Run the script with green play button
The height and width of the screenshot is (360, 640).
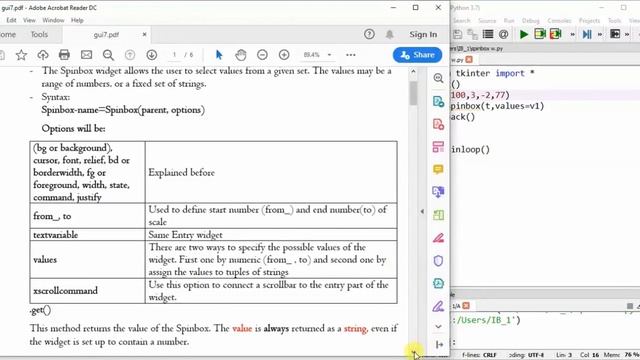[524, 34]
